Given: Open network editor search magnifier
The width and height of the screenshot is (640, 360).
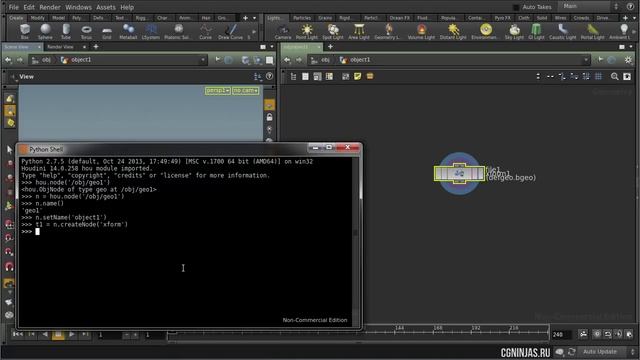Looking at the screenshot, I should tap(615, 77).
